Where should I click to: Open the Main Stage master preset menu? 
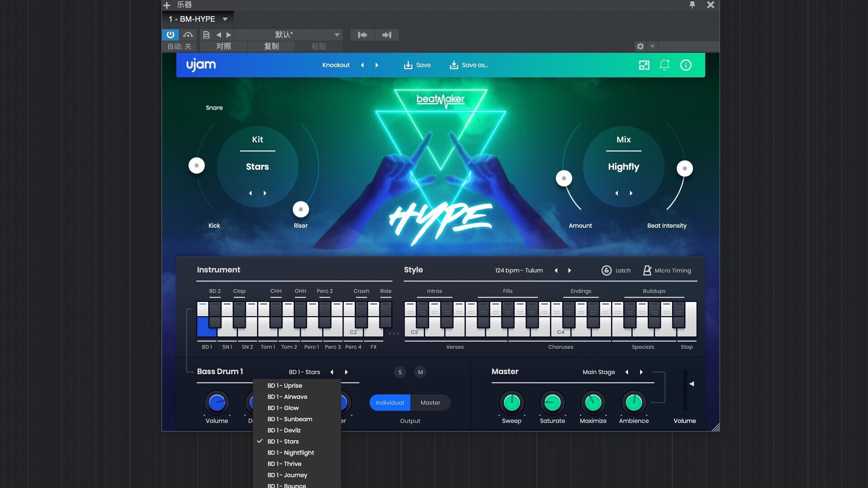tap(599, 372)
